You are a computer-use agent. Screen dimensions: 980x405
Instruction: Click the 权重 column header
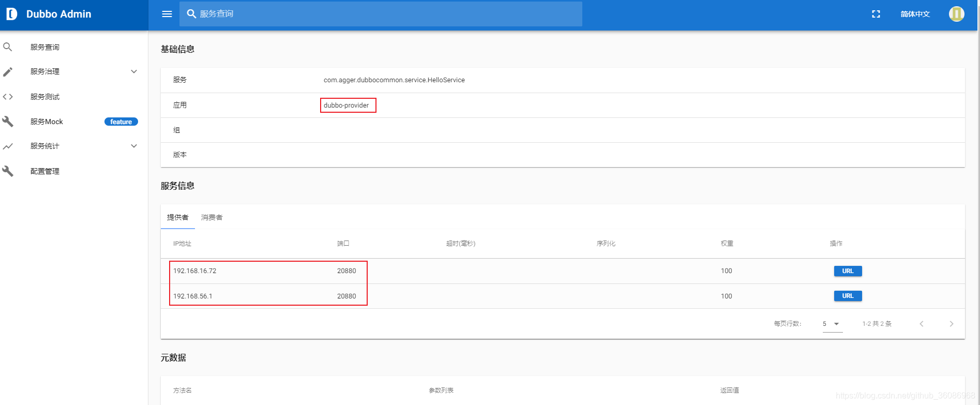(727, 244)
